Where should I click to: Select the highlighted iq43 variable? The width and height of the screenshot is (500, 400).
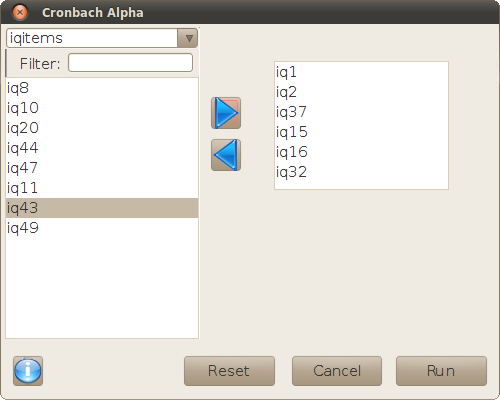coord(102,208)
